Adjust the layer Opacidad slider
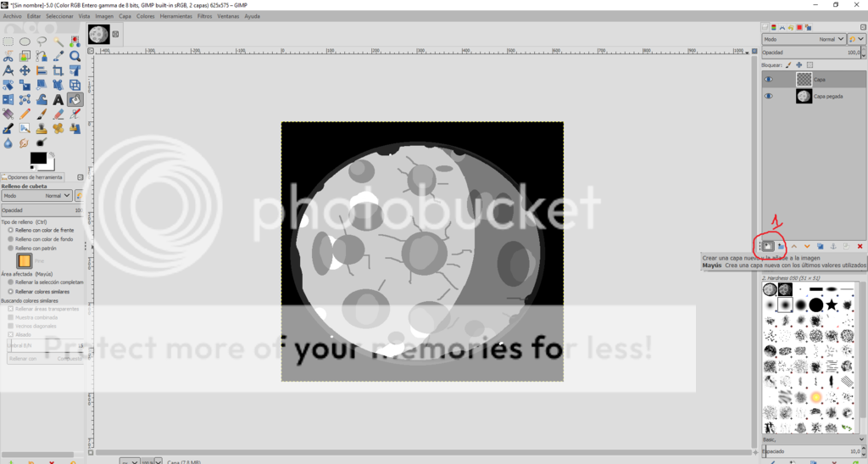 (811, 53)
